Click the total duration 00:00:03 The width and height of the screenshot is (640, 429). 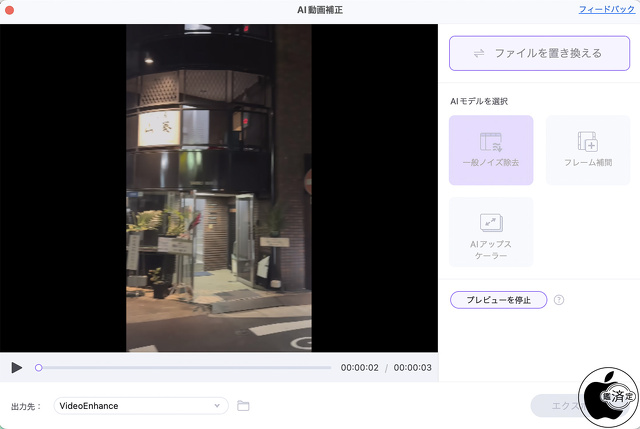tap(412, 367)
